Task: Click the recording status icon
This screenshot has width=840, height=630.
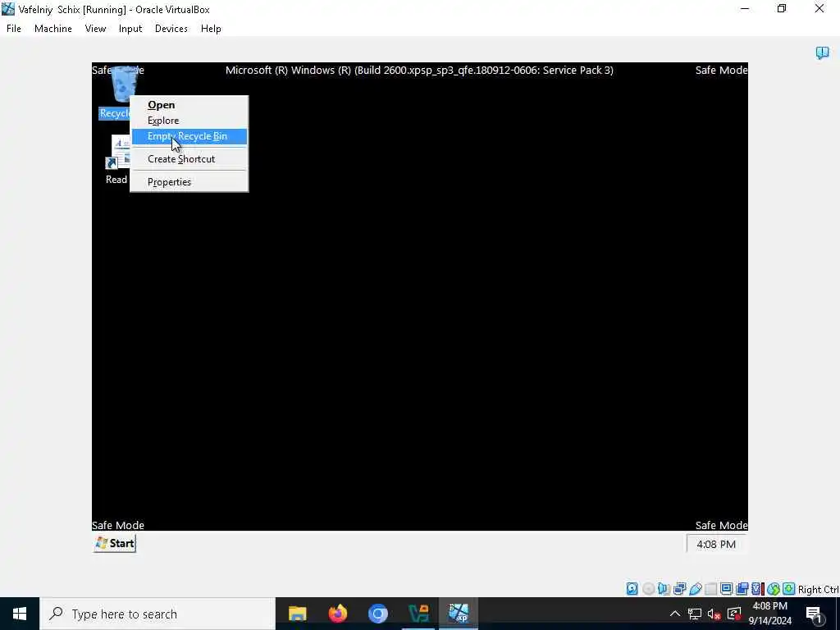Action: (742, 589)
